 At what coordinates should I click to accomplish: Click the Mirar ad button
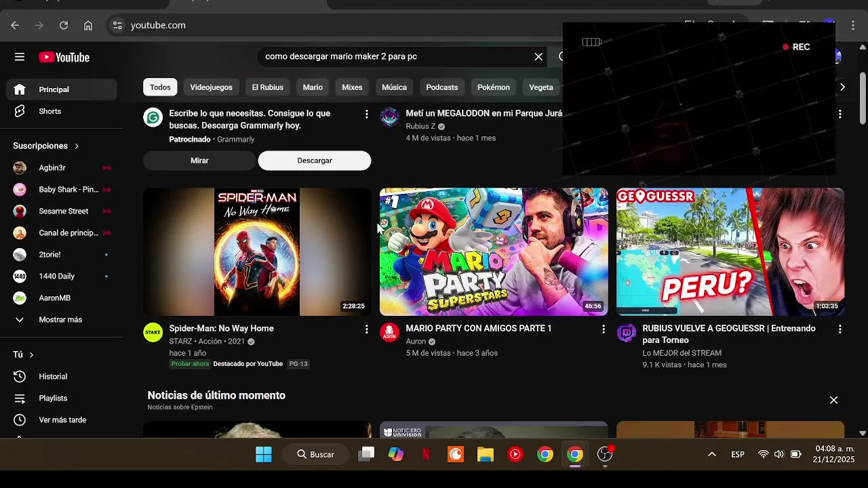[199, 161]
